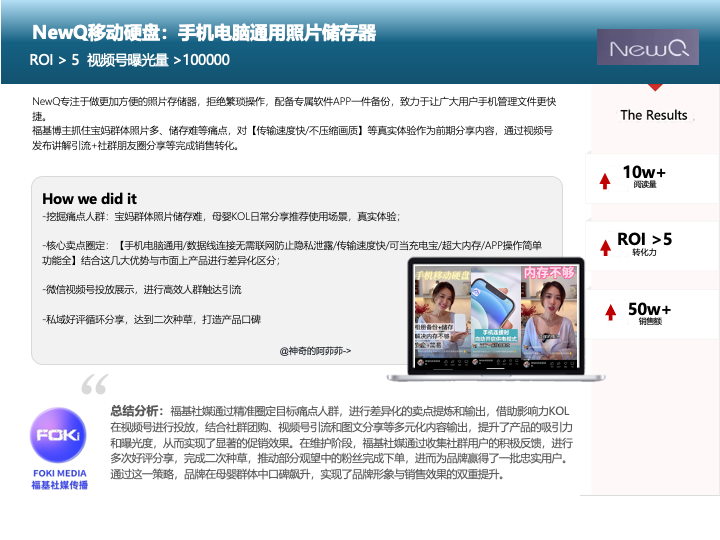
Task: Click the title NewQ移动硬盘：手机电脑通用照片储存器
Action: [204, 33]
